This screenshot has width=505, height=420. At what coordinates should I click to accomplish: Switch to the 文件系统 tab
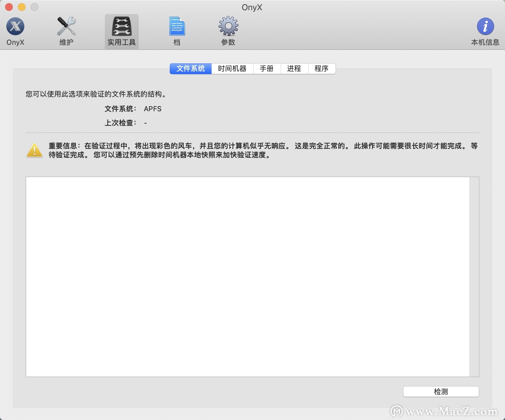[190, 69]
